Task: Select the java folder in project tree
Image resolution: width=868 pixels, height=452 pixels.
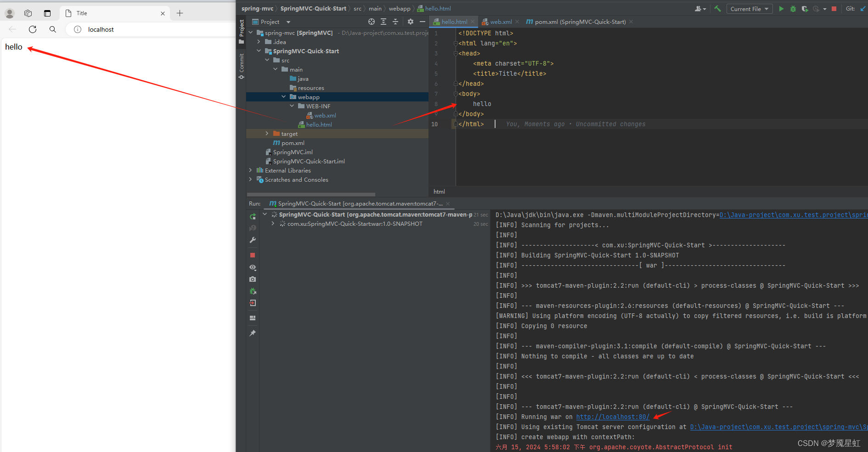Action: tap(299, 78)
